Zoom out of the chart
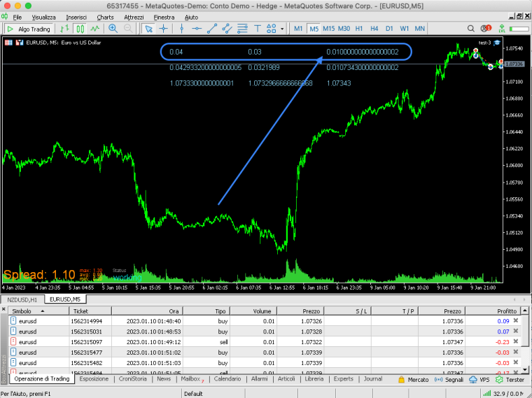This screenshot has height=398, width=532. [x=128, y=29]
